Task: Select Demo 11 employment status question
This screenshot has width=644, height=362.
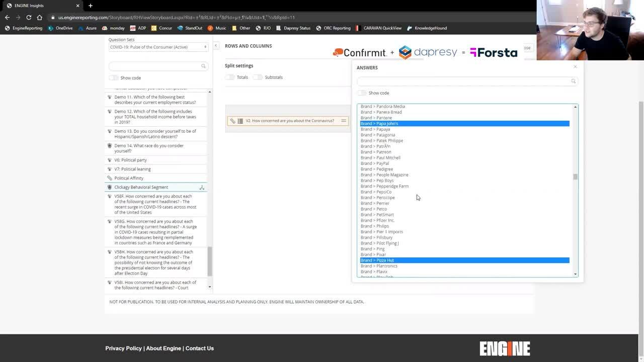Action: tap(155, 100)
